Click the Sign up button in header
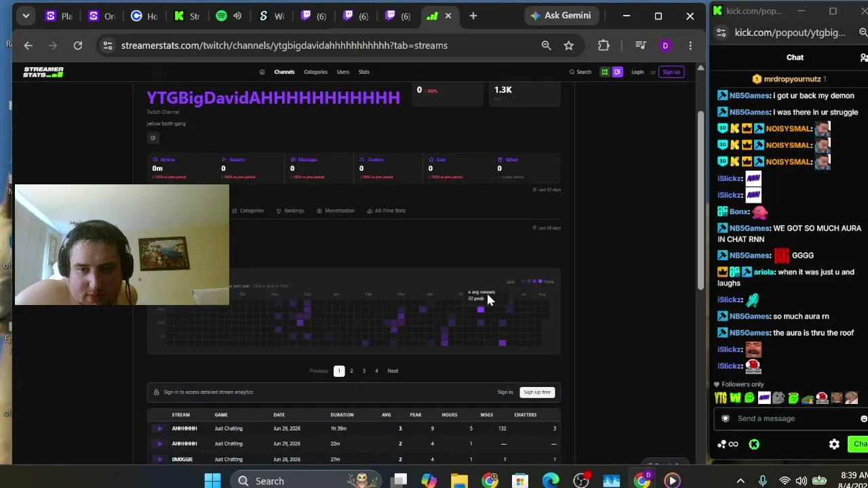The width and height of the screenshot is (868, 488). click(671, 72)
